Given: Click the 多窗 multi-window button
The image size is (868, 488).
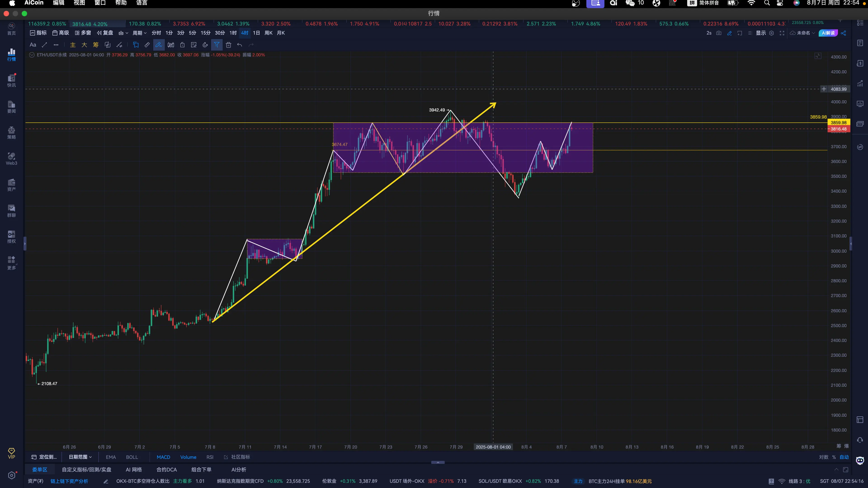Looking at the screenshot, I should [83, 33].
